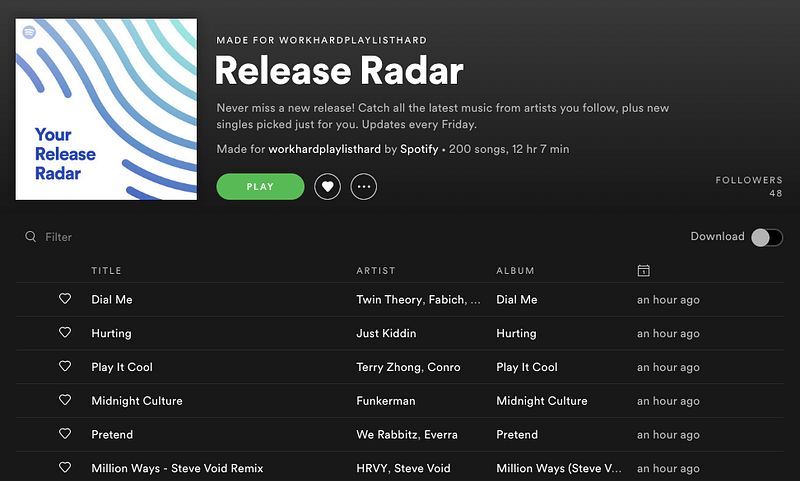Open the album Pretend

tap(517, 434)
